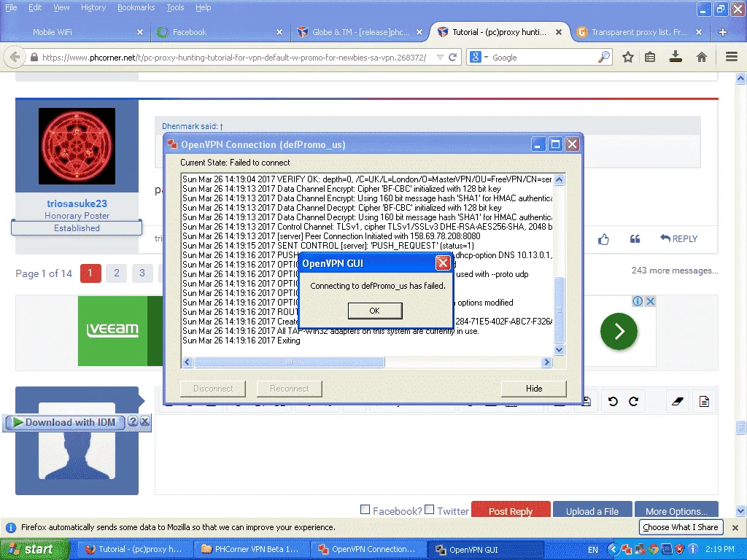
Task: Check the Twitter share checkbox
Action: [429, 510]
